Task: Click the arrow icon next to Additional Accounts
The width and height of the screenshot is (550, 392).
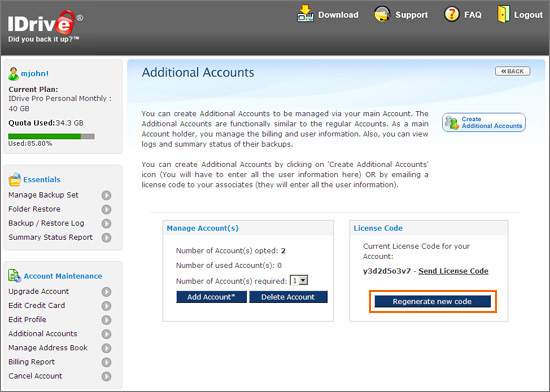Action: click(106, 334)
